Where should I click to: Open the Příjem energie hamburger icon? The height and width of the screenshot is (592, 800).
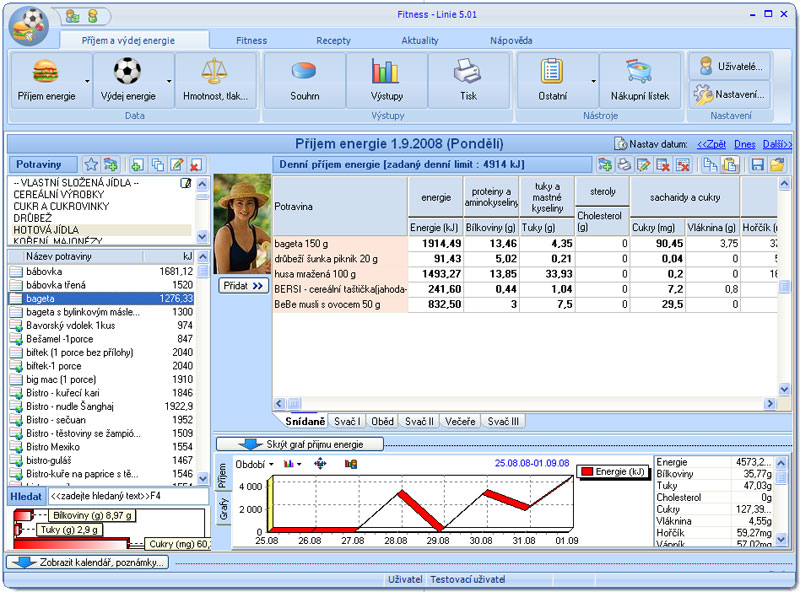coord(45,72)
